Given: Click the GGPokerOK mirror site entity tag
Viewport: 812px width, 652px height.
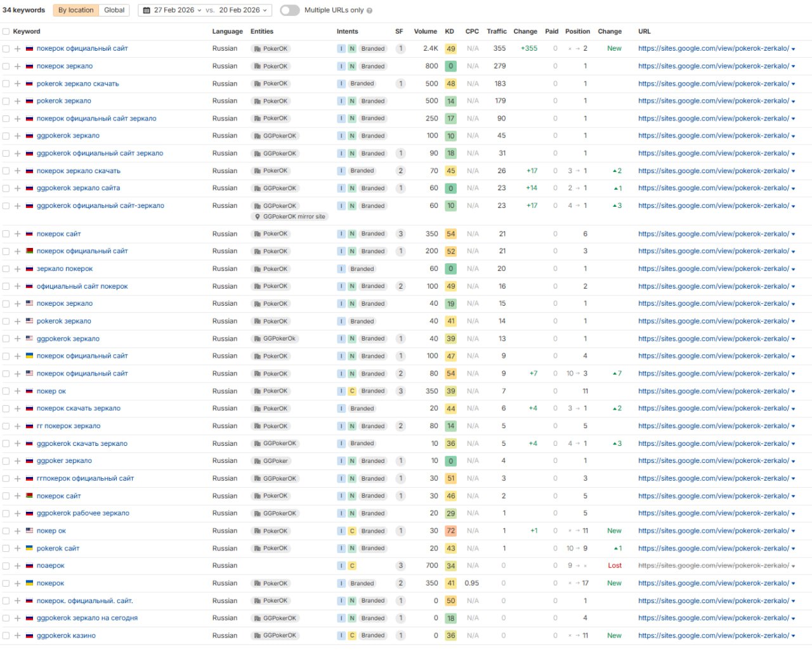Looking at the screenshot, I should tap(290, 217).
